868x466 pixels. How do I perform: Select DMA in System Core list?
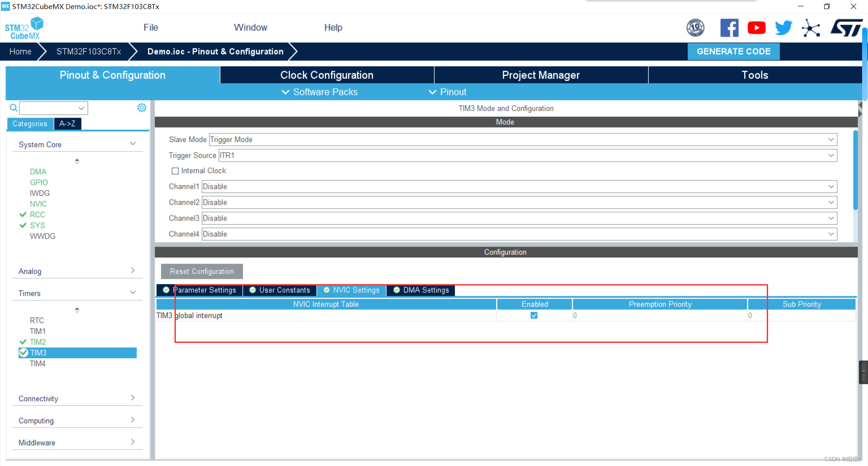pyautogui.click(x=38, y=172)
